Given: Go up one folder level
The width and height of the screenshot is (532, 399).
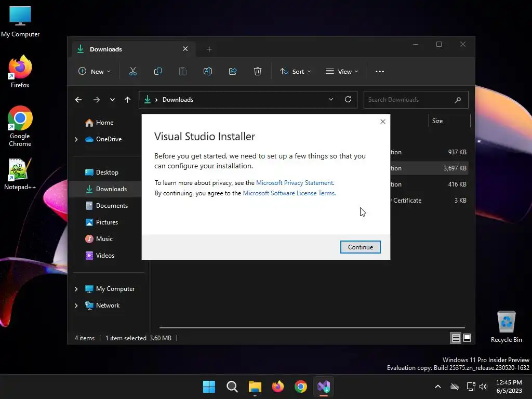Looking at the screenshot, I should click(x=128, y=100).
